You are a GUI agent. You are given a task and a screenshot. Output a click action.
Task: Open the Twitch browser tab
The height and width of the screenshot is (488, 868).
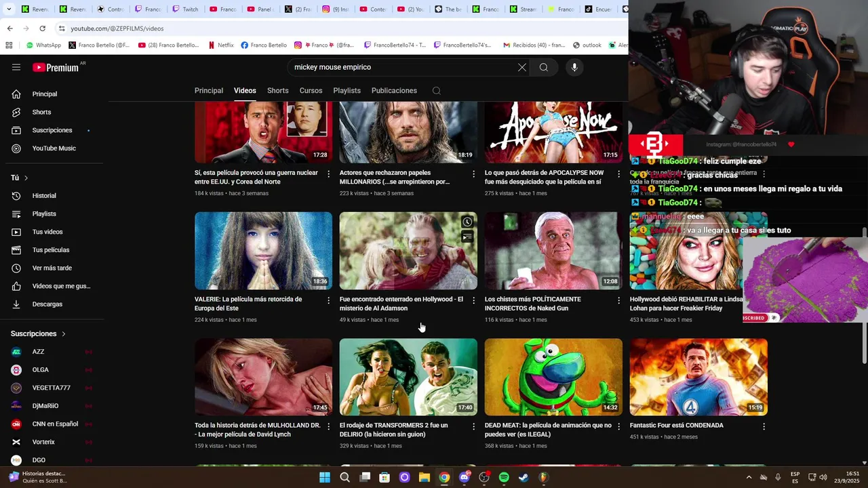(x=185, y=9)
